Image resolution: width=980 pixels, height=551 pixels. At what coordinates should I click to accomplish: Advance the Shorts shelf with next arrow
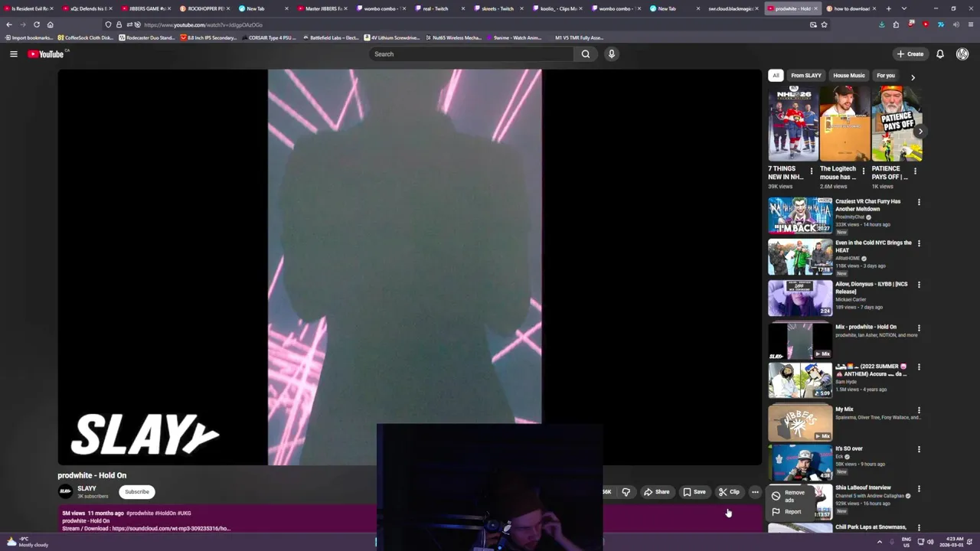tap(920, 132)
